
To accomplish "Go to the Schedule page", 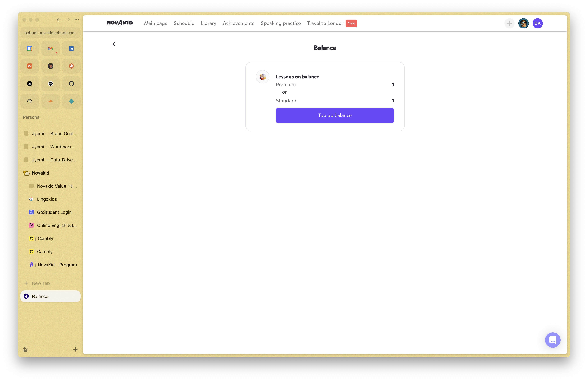I will pos(184,23).
